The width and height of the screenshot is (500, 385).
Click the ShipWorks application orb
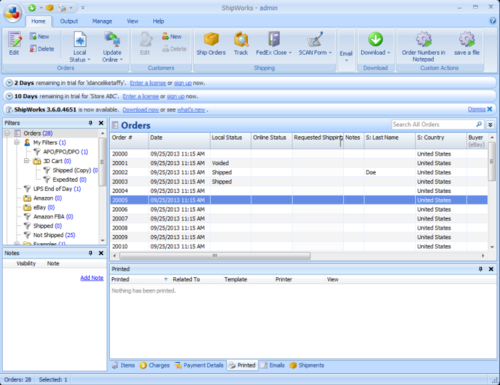[x=13, y=13]
